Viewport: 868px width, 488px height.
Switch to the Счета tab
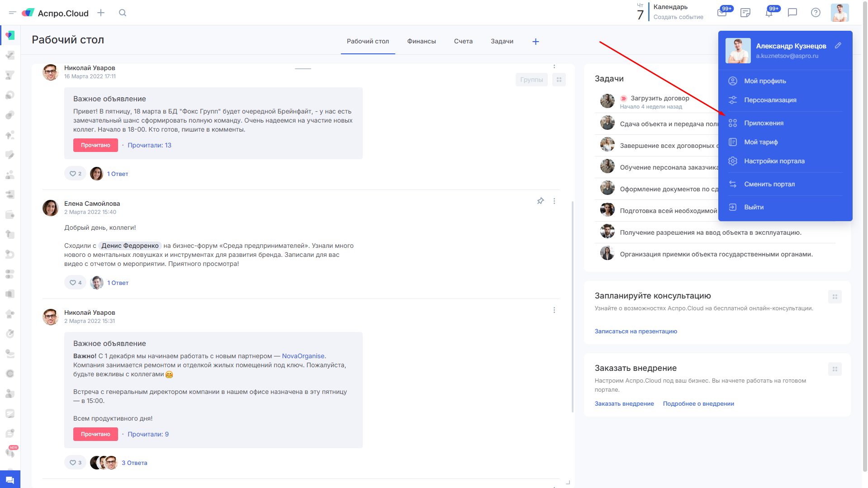(x=463, y=41)
